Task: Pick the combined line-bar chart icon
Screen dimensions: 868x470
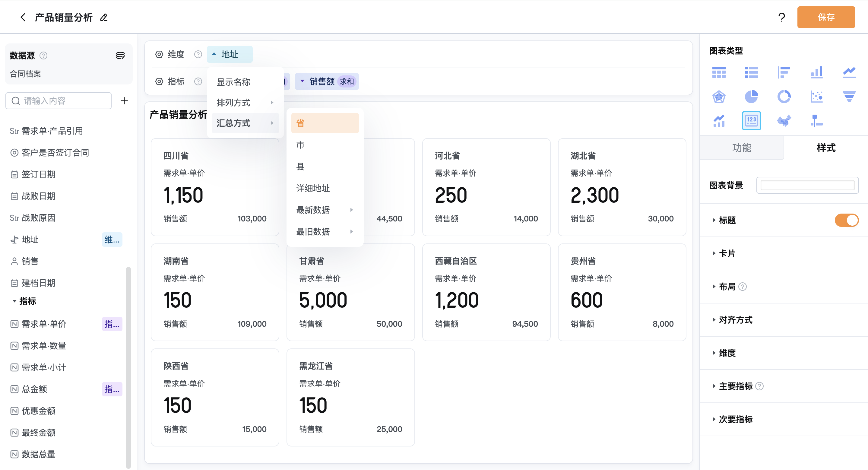Action: coord(719,121)
